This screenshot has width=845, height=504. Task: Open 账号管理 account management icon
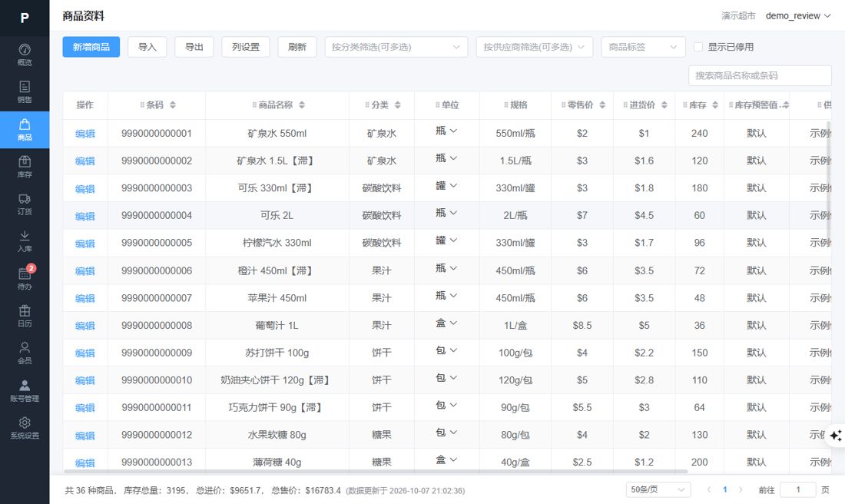(x=25, y=391)
